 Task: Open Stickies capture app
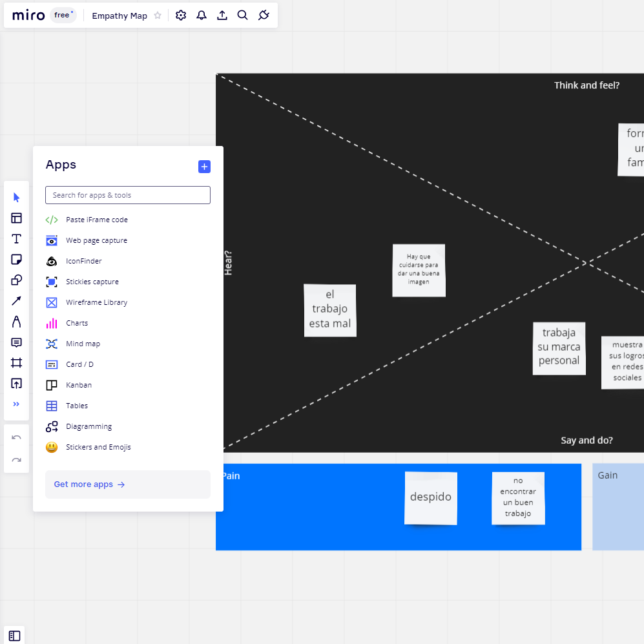point(128,282)
